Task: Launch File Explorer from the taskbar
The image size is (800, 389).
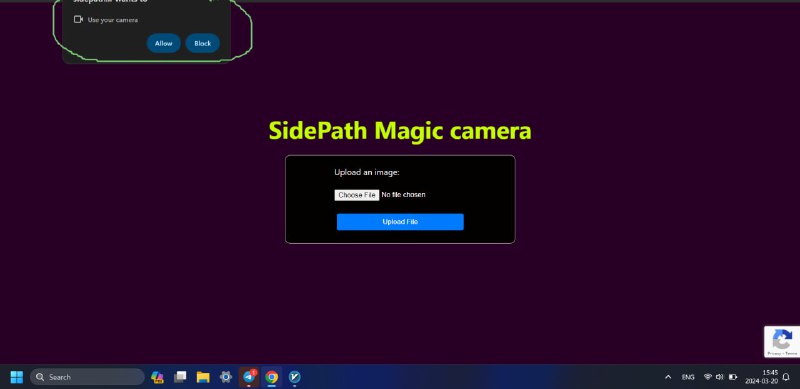Action: (x=203, y=377)
